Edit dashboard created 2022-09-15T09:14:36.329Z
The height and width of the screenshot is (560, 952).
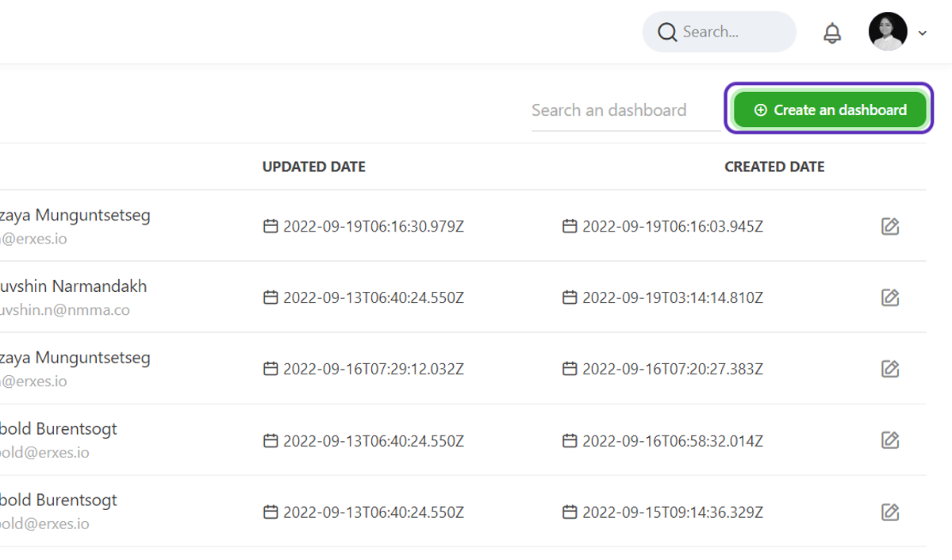coord(890,512)
